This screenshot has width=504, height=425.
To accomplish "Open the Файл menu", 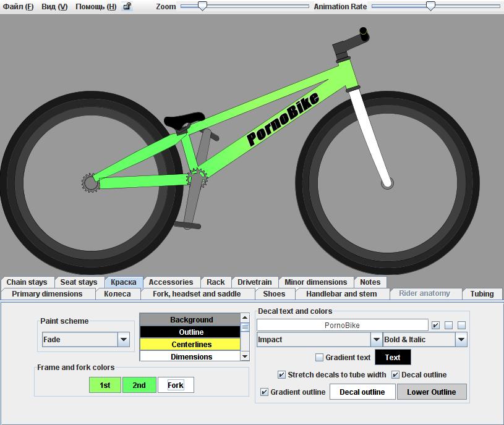I will point(19,7).
